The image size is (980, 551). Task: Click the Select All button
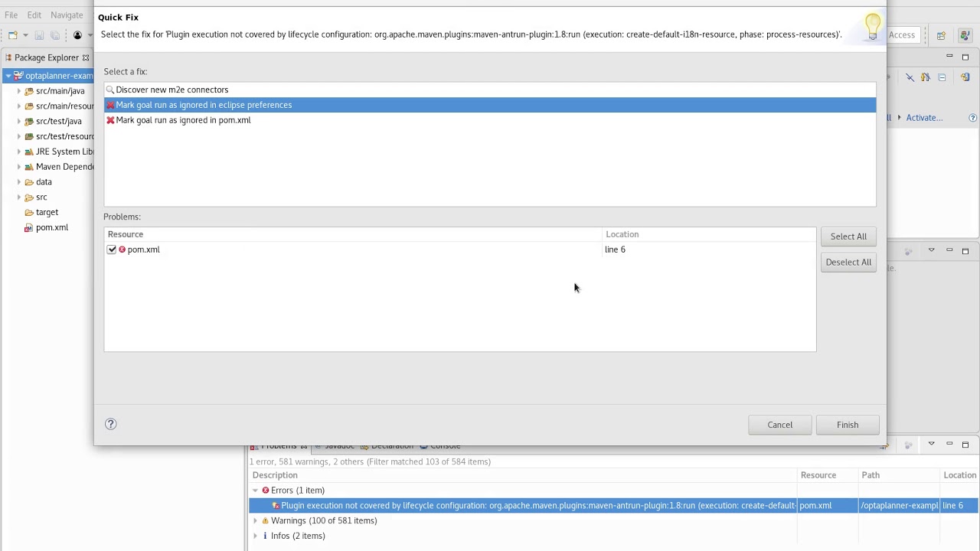(848, 236)
